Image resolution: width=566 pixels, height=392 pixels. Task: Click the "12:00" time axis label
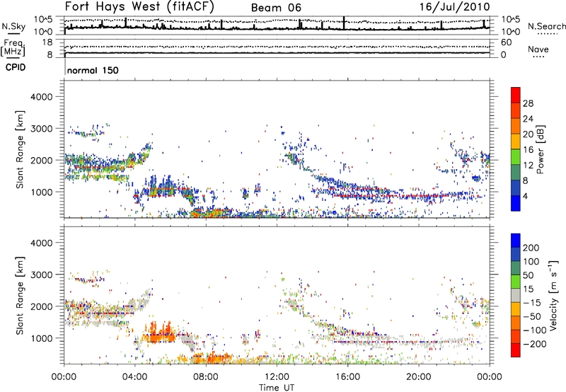pyautogui.click(x=277, y=377)
